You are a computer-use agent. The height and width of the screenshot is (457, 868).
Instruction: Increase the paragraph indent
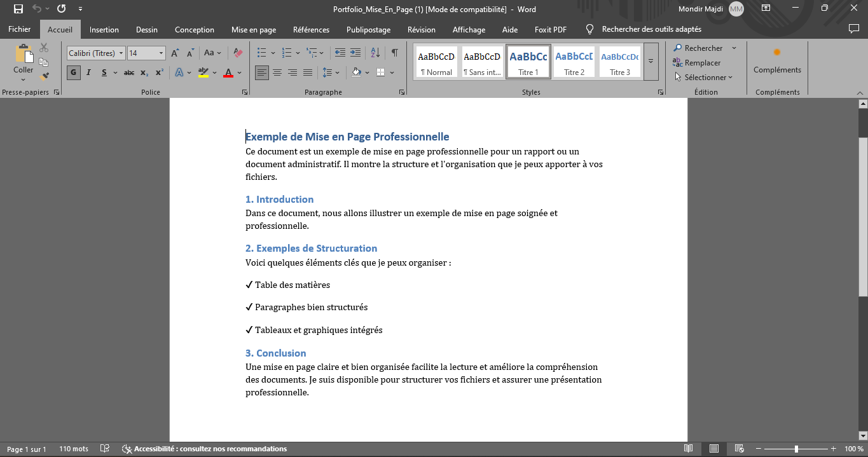click(x=355, y=53)
